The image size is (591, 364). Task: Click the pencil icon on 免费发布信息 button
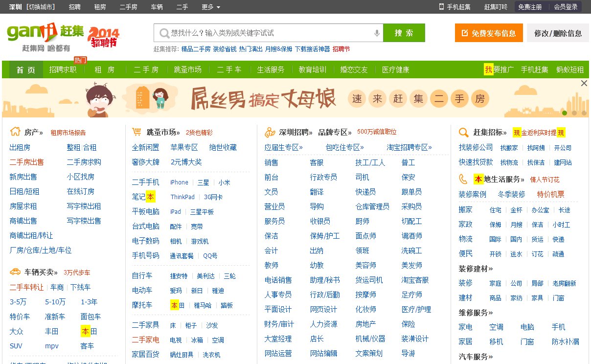pos(464,33)
